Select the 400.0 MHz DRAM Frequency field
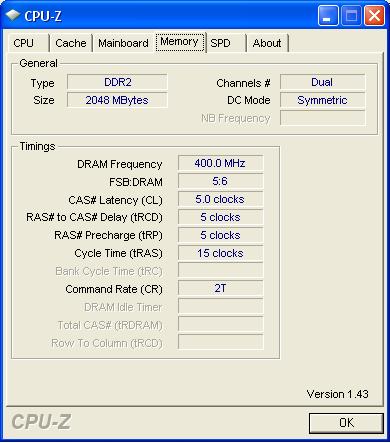 pyautogui.click(x=220, y=163)
